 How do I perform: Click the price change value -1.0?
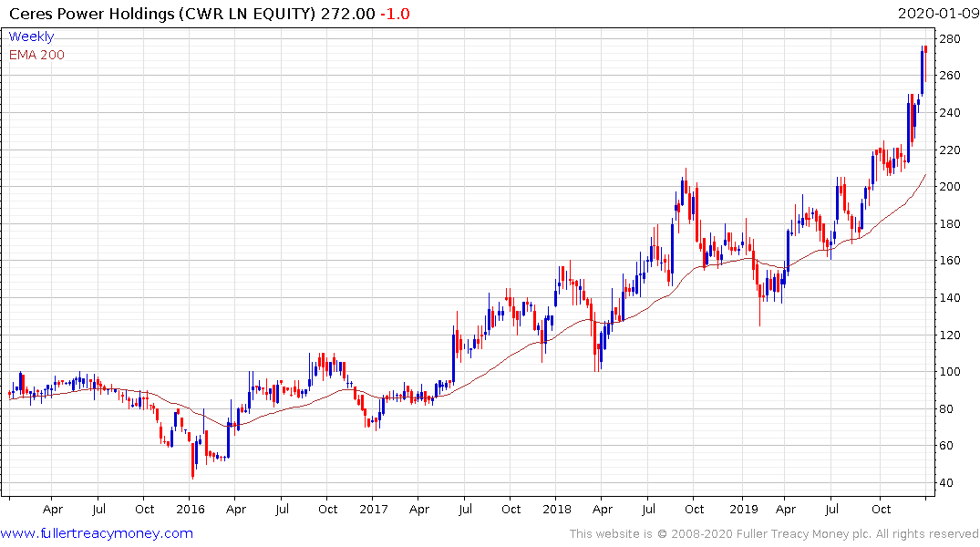point(395,14)
